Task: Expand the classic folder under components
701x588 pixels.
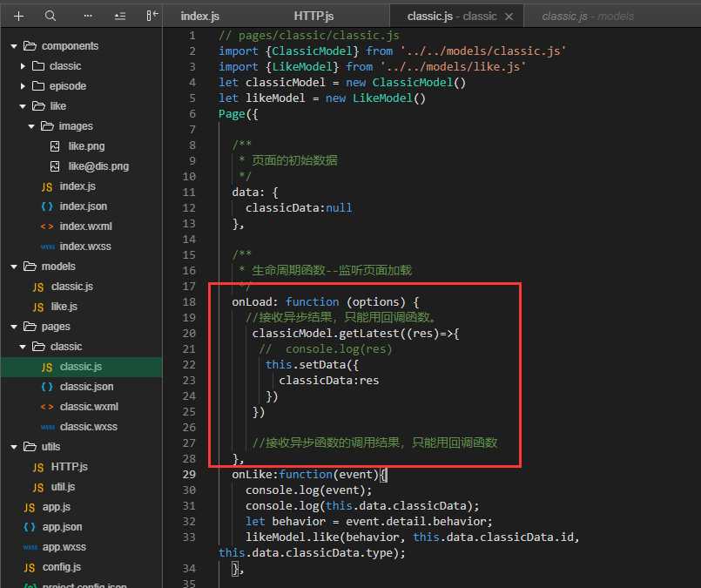Action: pyautogui.click(x=23, y=66)
